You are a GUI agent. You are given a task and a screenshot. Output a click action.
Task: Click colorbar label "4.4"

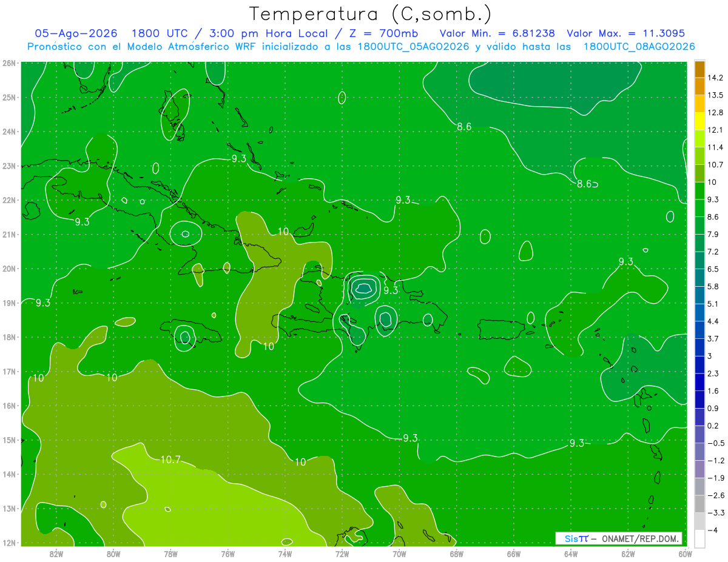(x=713, y=321)
